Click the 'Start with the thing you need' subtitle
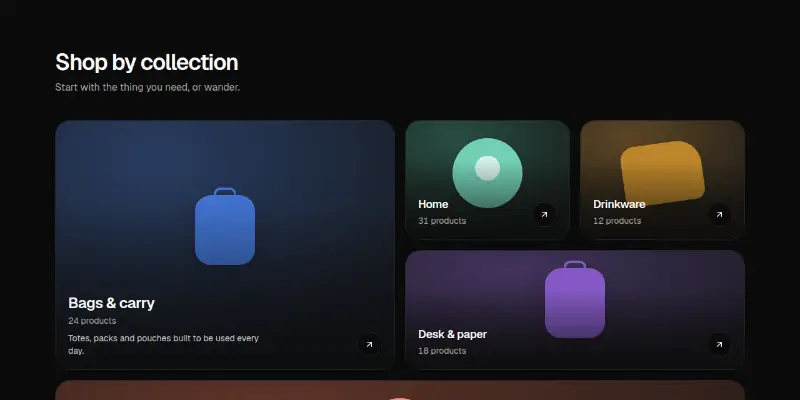Screen dimensions: 800x400 tap(147, 87)
